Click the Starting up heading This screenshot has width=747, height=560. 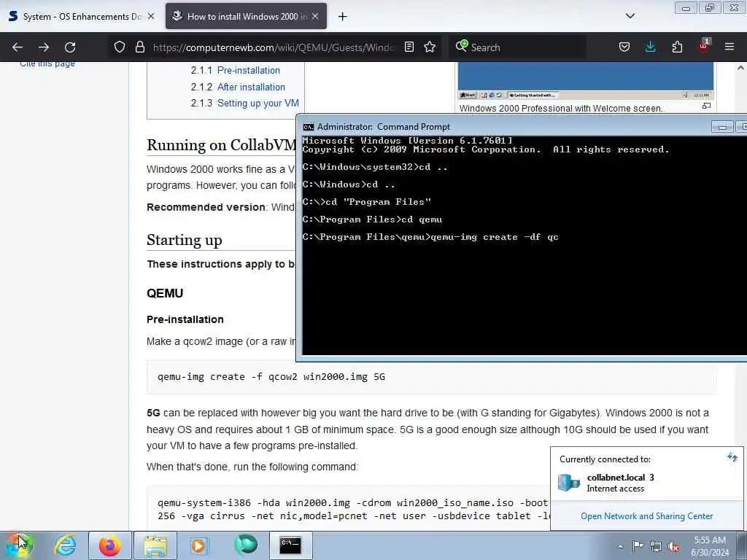pyautogui.click(x=185, y=240)
